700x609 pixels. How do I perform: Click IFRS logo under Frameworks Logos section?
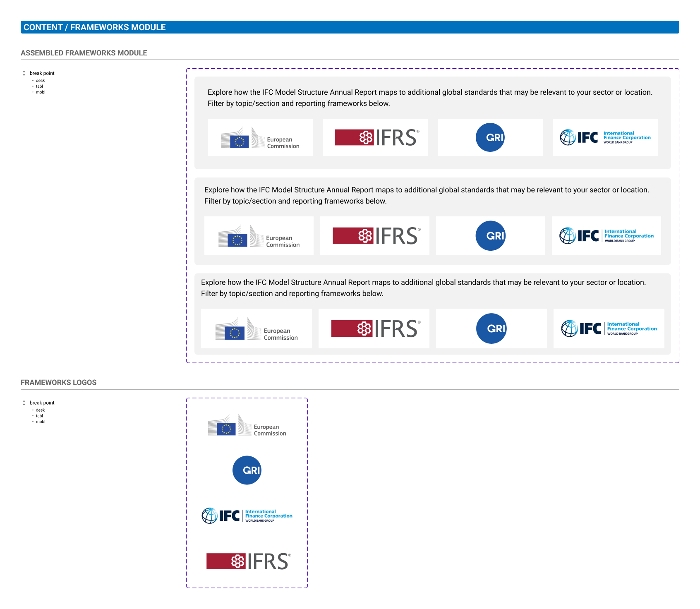click(249, 561)
